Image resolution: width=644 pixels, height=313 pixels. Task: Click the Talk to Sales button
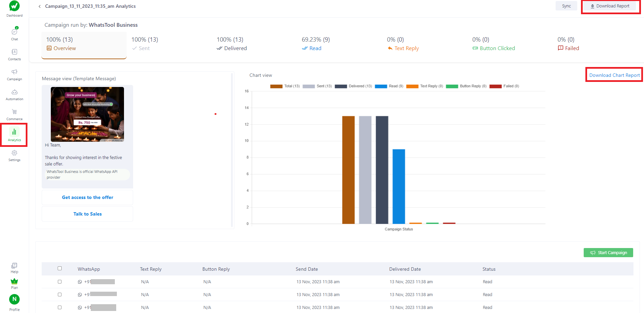click(x=87, y=214)
